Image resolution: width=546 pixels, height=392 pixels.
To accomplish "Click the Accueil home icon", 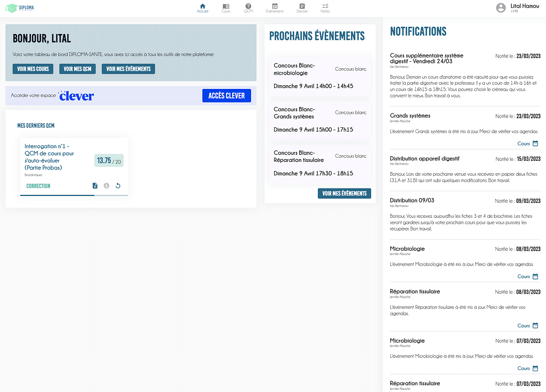I will (x=202, y=6).
